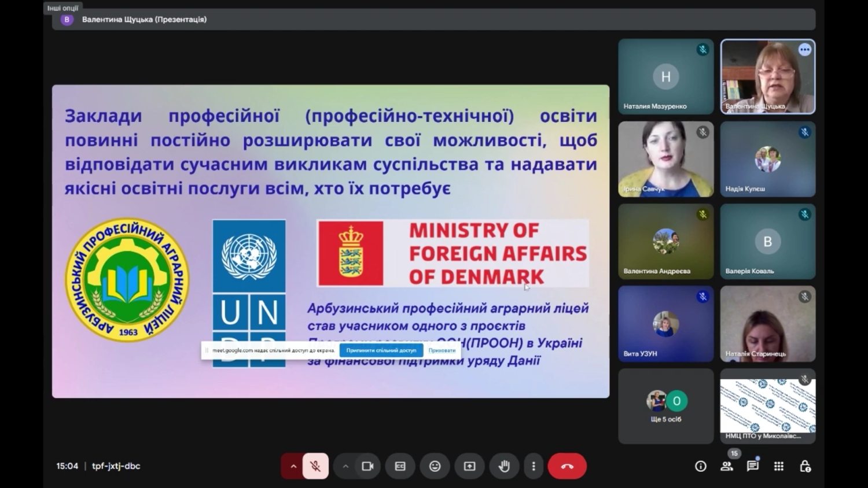Viewport: 868px width, 488px height.
Task: Unmute the microphone in the bottom toolbar
Action: point(315,466)
